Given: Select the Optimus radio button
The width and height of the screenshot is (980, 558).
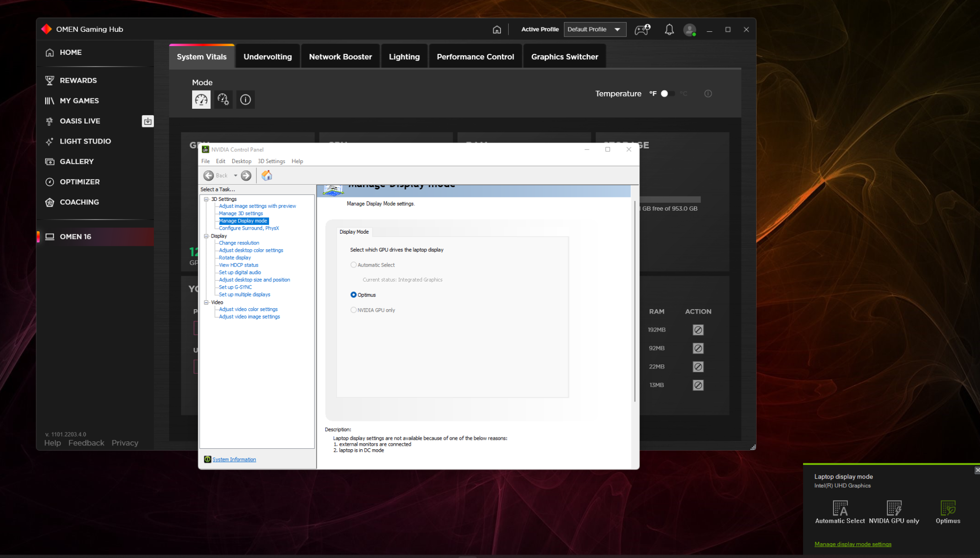Looking at the screenshot, I should (353, 295).
